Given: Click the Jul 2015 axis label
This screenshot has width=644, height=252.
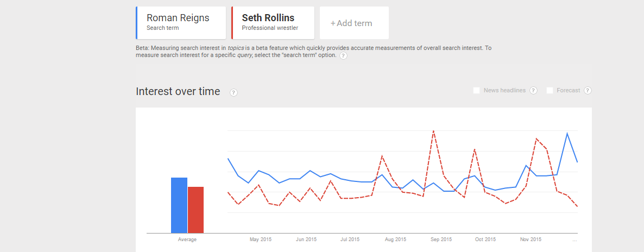Looking at the screenshot, I should click(x=350, y=239).
